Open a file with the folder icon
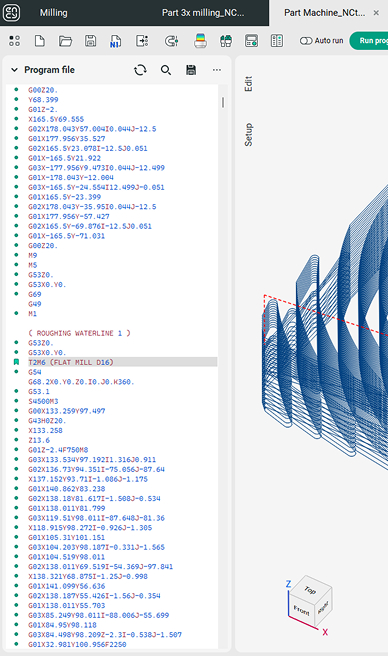Viewport: 388px width, 656px height. pos(65,41)
